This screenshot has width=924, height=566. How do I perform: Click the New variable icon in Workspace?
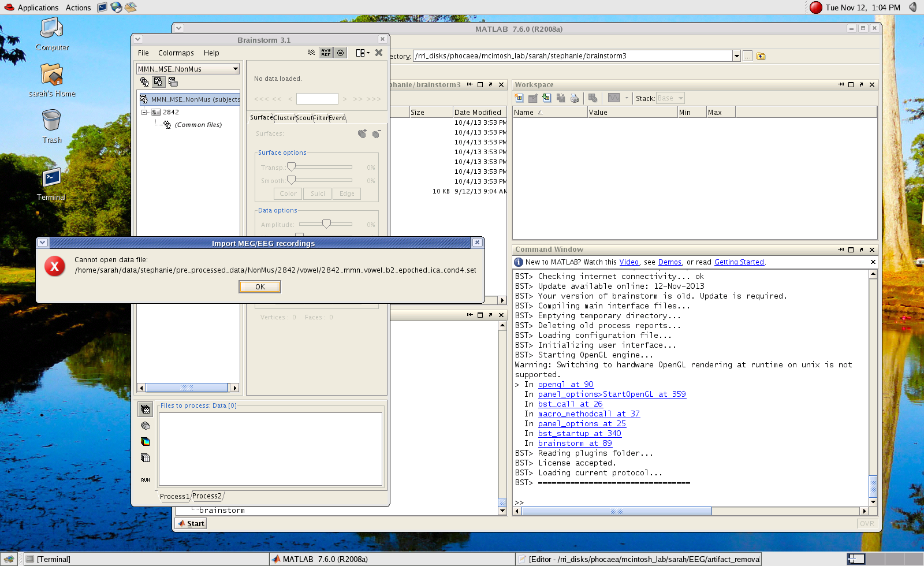(x=519, y=98)
